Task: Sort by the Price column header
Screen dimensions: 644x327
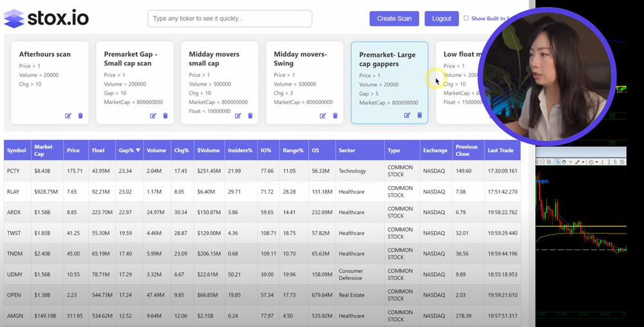Action: point(76,150)
